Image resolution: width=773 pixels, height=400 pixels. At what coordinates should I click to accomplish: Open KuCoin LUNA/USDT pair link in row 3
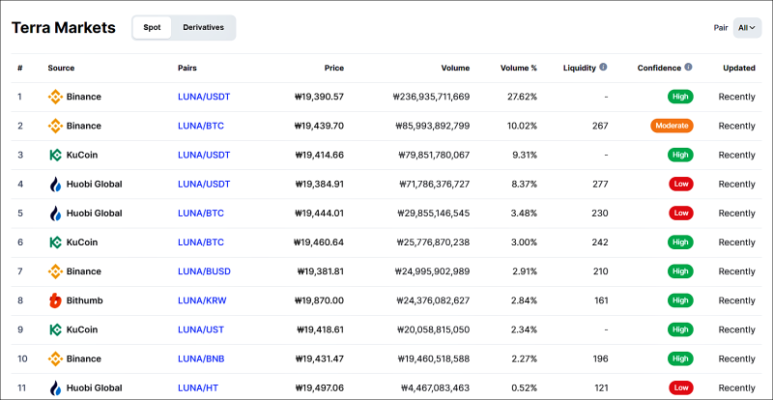204,155
